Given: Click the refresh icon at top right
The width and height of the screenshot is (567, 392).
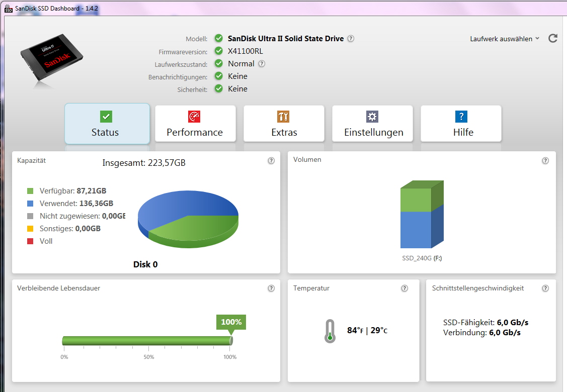Looking at the screenshot, I should (x=553, y=38).
